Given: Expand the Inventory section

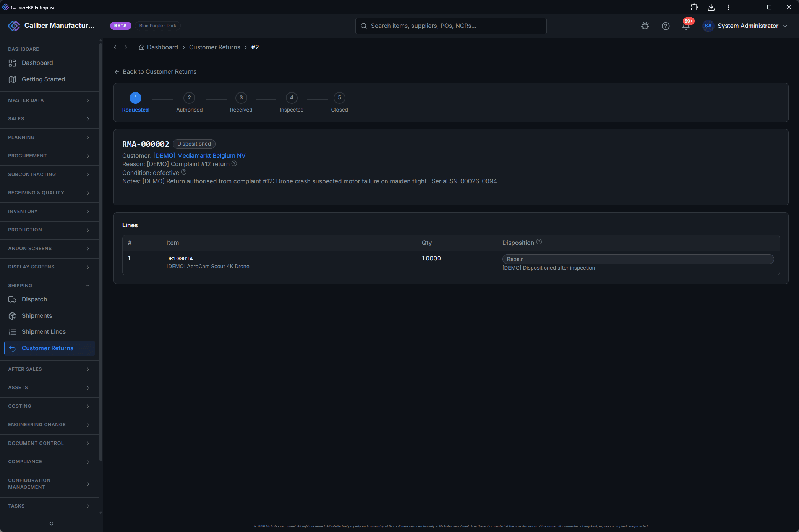Looking at the screenshot, I should click(49, 212).
